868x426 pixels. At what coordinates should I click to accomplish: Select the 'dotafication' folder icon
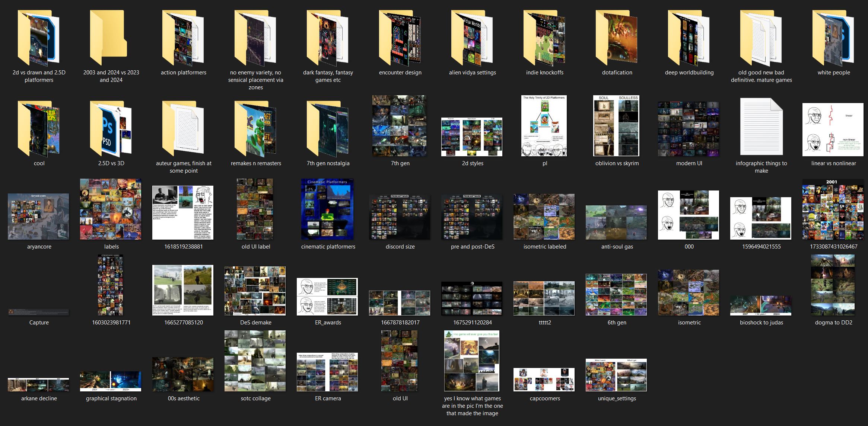[617, 38]
